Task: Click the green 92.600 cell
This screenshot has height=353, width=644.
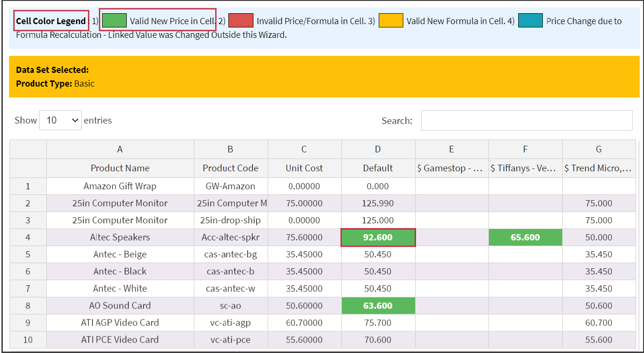Action: [378, 238]
